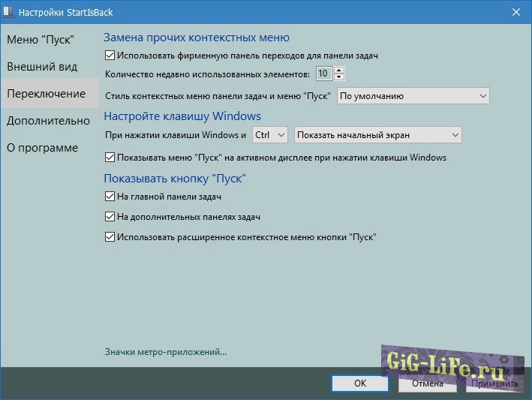Expand the Показать начальный экран dropdown
Screen dimensions: 532x400
pyautogui.click(x=377, y=135)
